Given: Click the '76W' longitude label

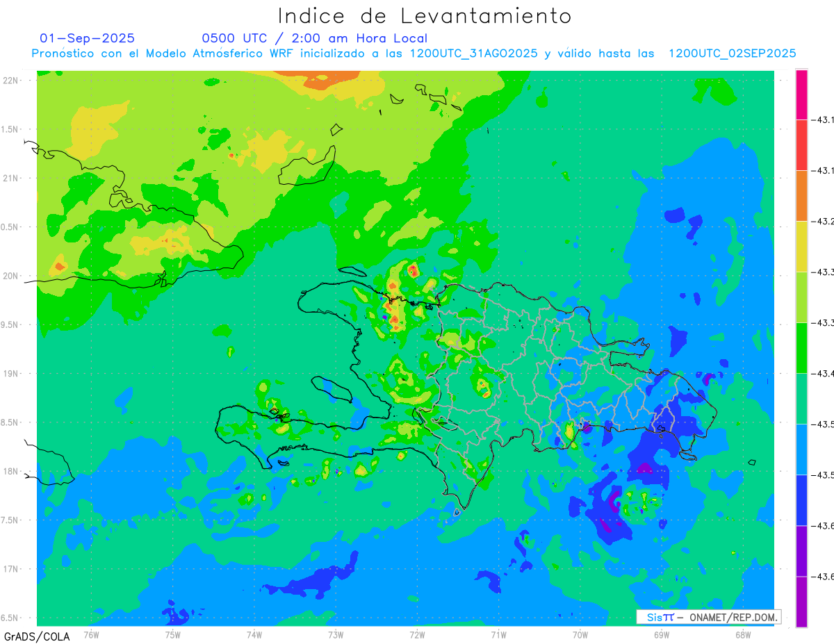Looking at the screenshot, I should tap(91, 634).
